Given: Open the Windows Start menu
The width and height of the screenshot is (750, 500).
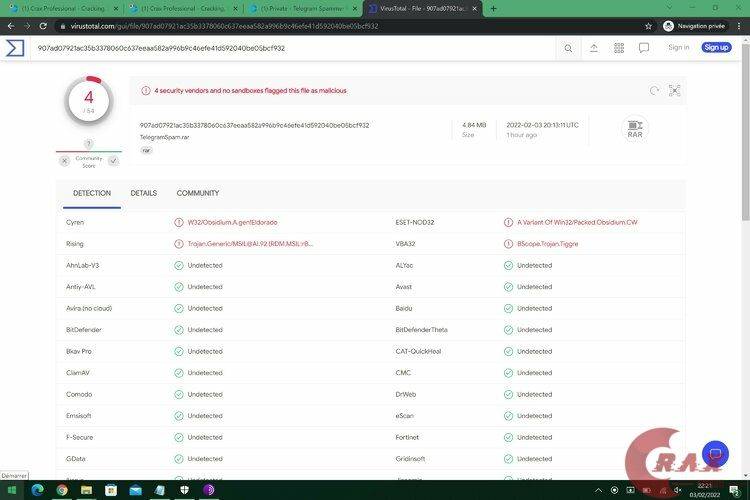Looking at the screenshot, I should coord(12,490).
